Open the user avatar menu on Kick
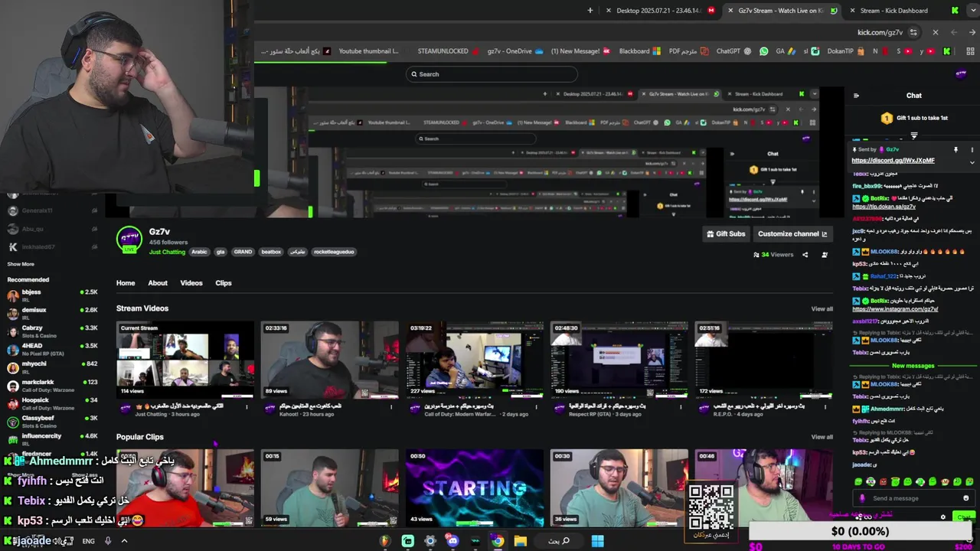This screenshot has width=980, height=551. [961, 74]
